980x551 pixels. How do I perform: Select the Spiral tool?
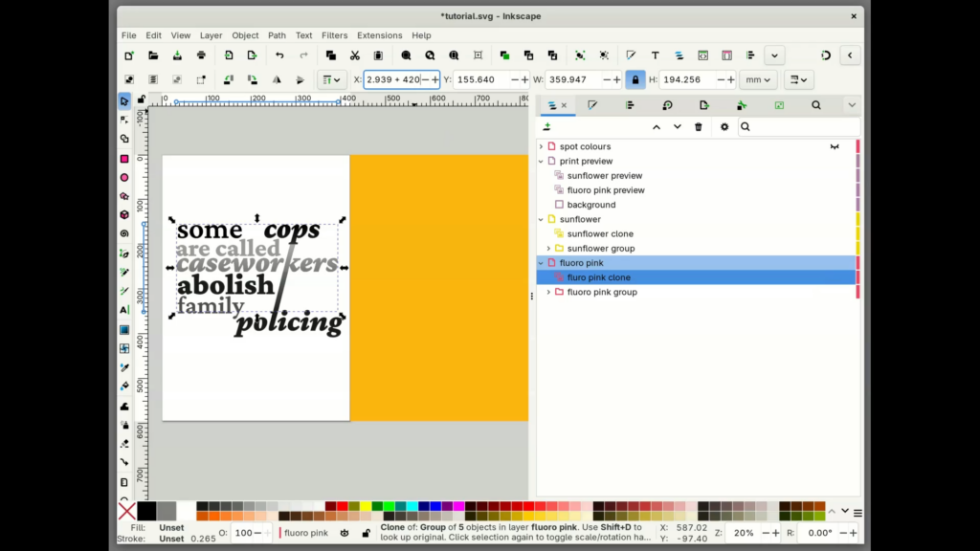(x=123, y=234)
